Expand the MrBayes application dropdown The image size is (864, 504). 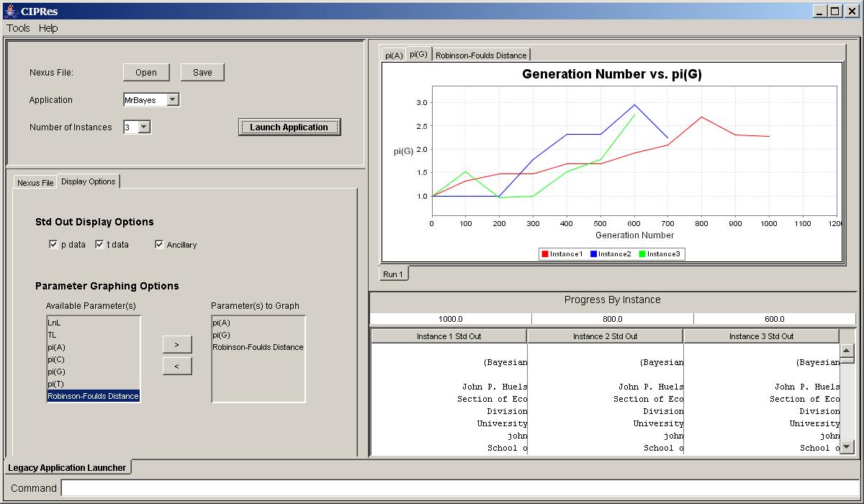173,100
